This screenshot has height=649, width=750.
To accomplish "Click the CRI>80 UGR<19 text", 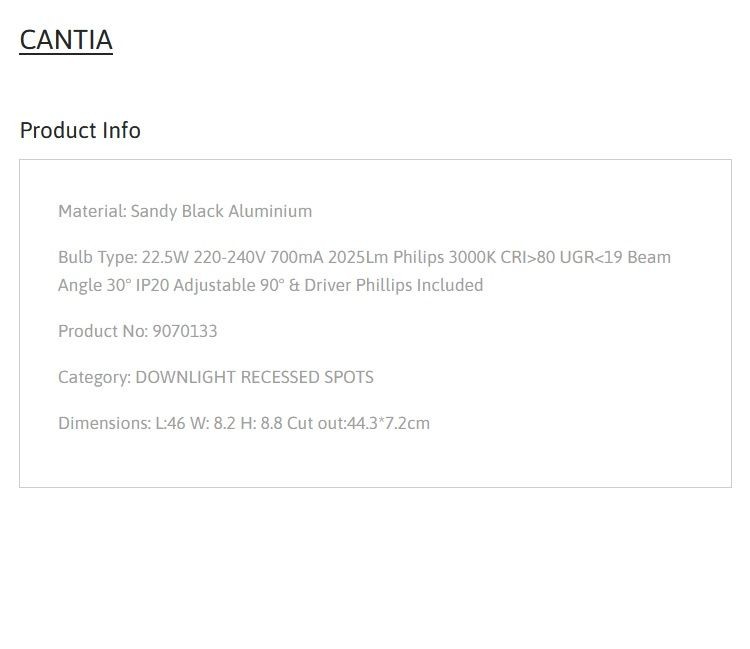I will (562, 257).
